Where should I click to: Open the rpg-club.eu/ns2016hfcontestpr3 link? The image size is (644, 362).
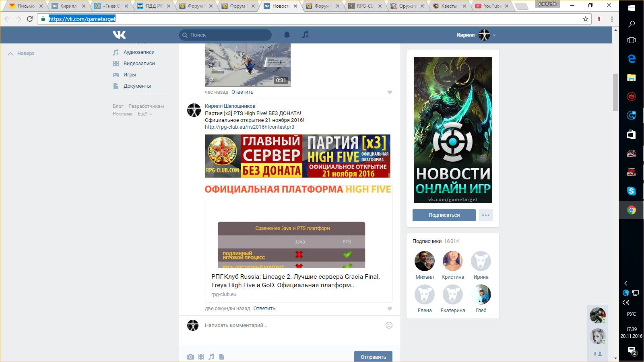tap(250, 127)
